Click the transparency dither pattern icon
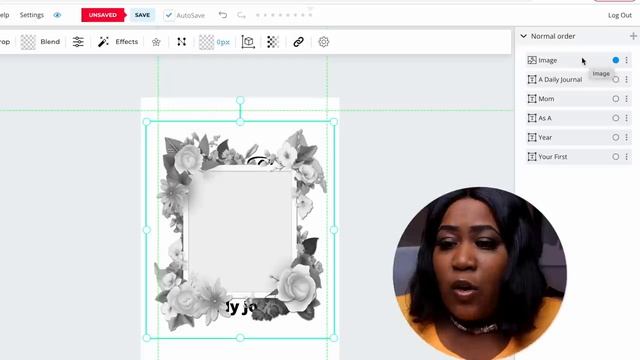Viewport: 640px width, 360px height. 273,42
